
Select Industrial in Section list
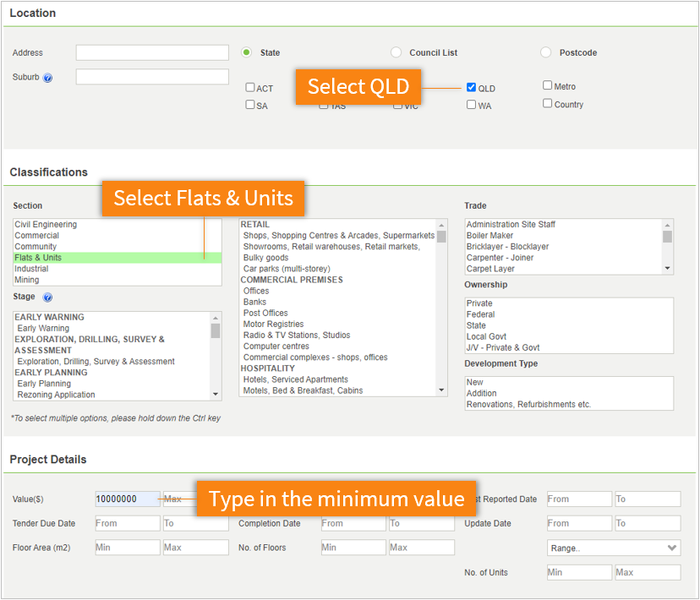click(x=118, y=269)
